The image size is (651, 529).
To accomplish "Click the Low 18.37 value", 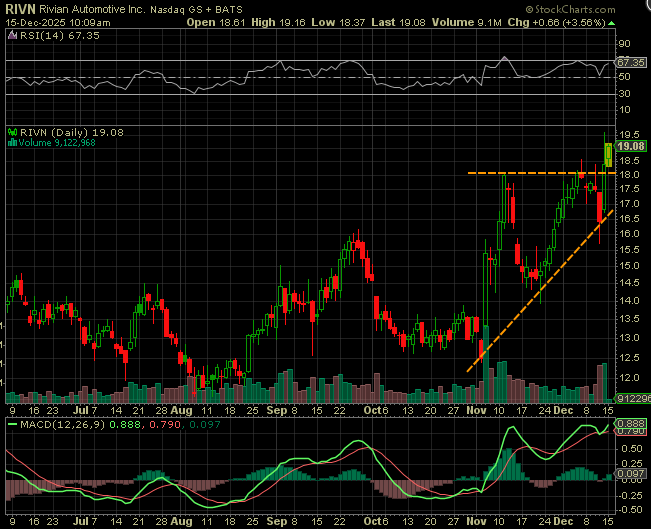I will (x=338, y=22).
